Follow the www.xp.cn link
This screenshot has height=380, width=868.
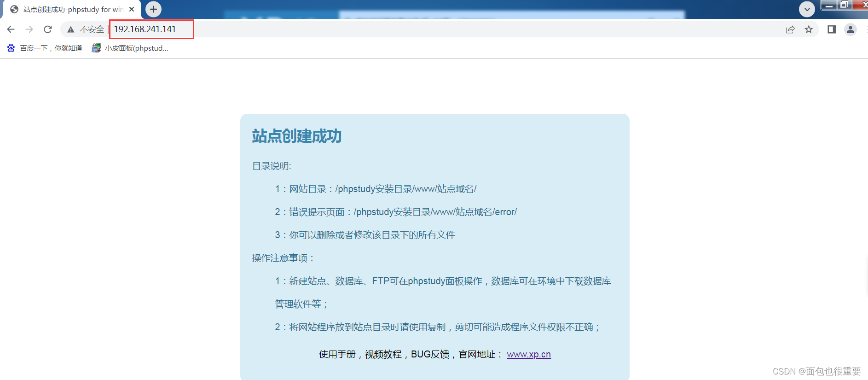[528, 354]
